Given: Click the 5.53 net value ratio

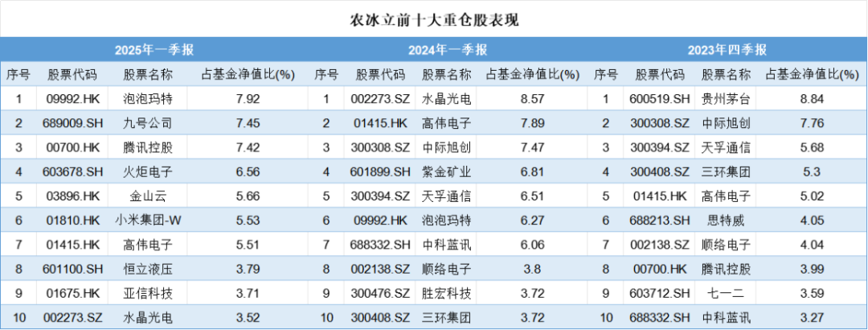Looking at the screenshot, I should (248, 221).
